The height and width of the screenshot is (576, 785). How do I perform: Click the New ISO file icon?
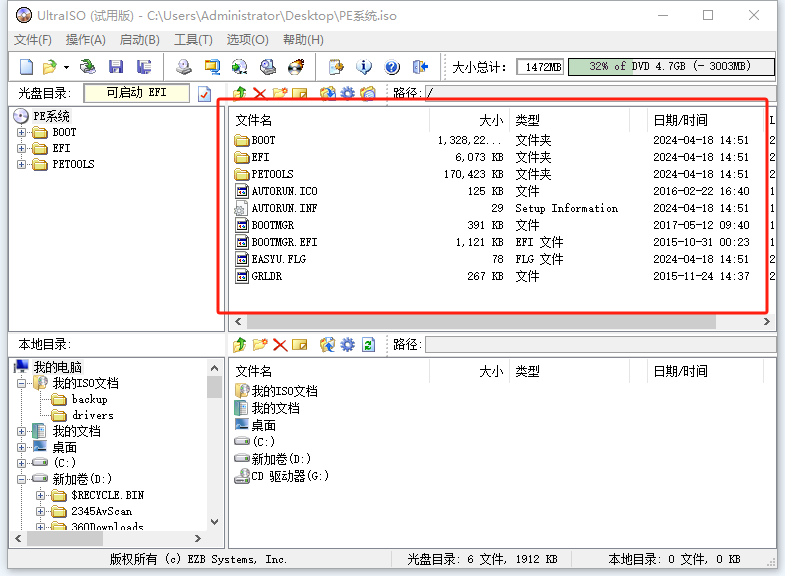coord(26,67)
